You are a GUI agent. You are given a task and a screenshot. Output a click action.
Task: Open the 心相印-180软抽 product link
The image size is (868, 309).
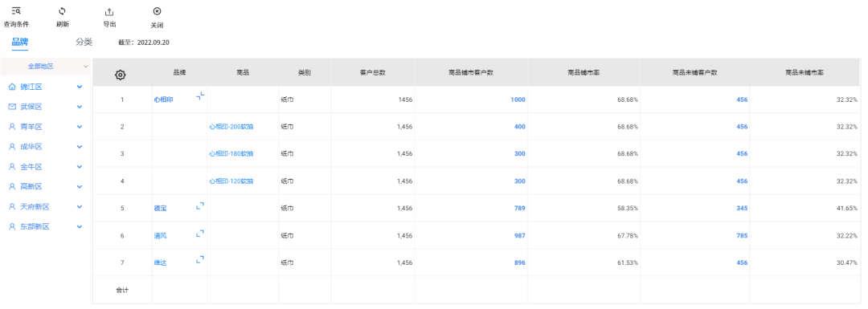tap(231, 153)
